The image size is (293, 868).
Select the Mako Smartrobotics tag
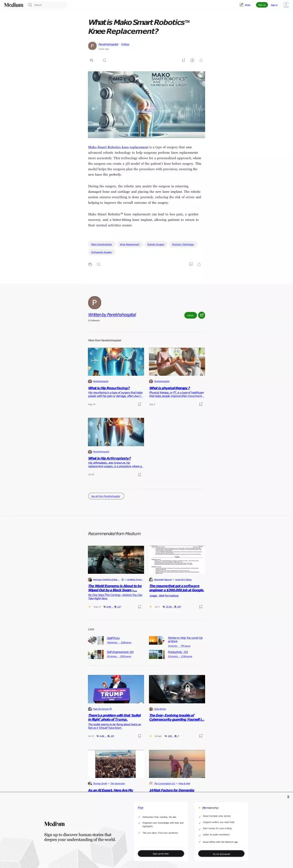coord(102,244)
